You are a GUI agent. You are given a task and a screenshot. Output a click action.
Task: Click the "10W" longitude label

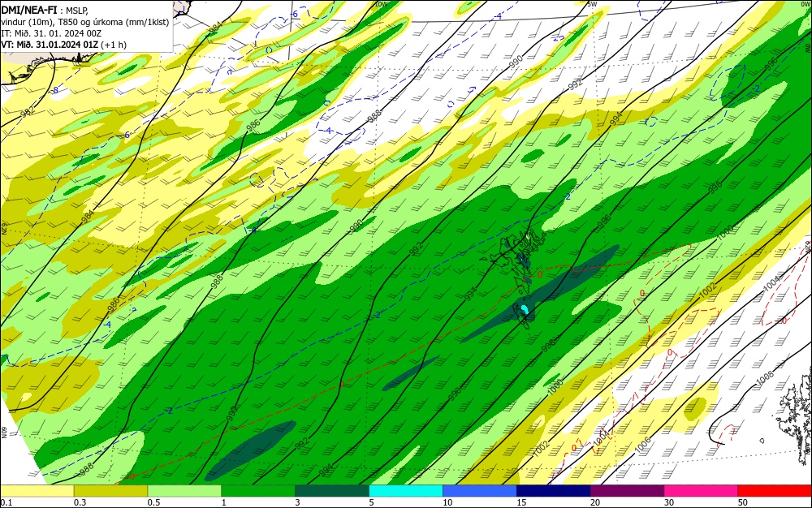381,4
